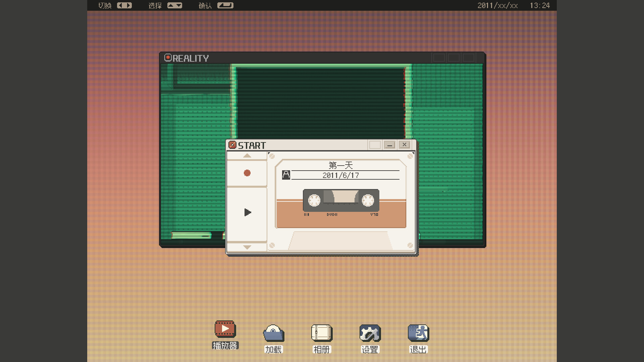The width and height of the screenshot is (644, 362).
Task: Click the REALITY window record icon
Action: click(168, 58)
